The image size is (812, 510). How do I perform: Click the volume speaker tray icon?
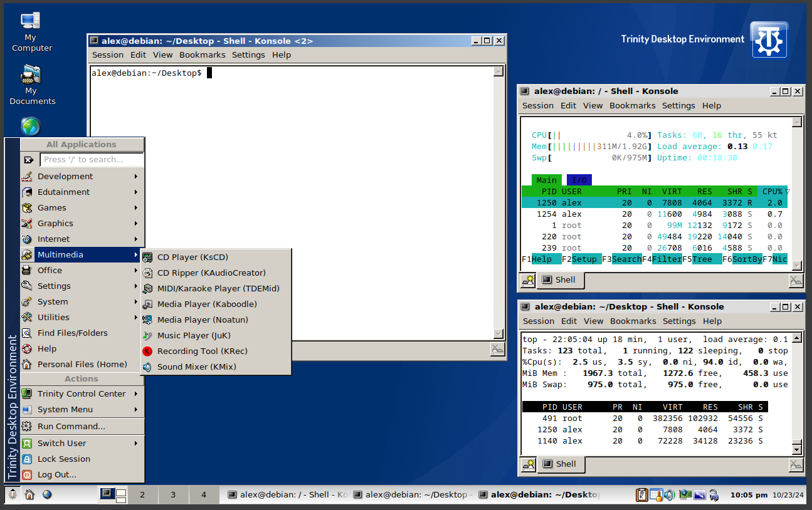(670, 495)
